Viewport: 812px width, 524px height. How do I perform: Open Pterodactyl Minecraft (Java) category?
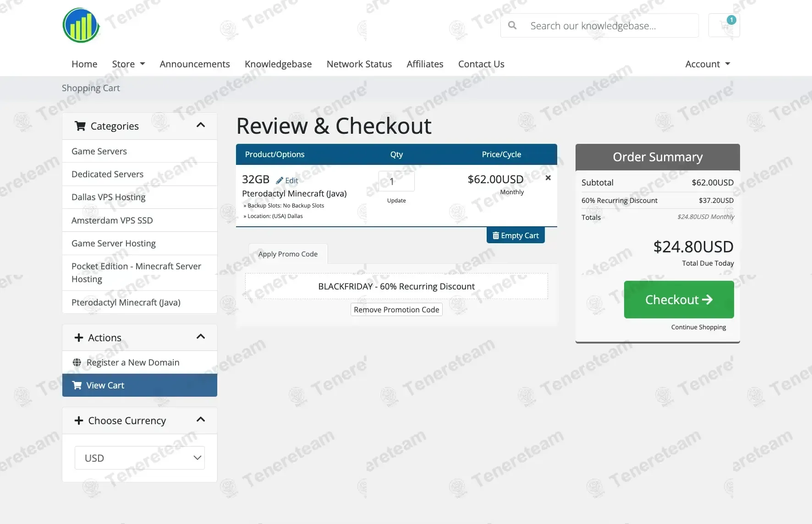pyautogui.click(x=140, y=302)
